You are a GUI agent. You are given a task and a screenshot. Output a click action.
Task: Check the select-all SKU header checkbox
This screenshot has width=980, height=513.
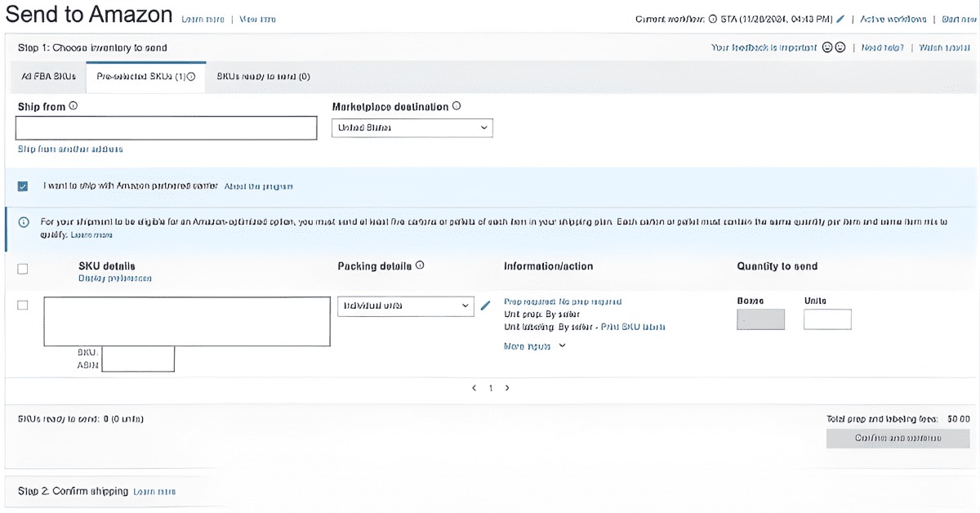23,269
